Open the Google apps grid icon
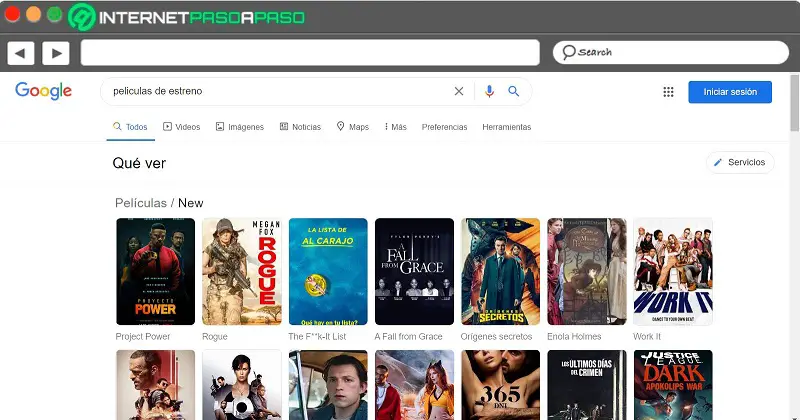Screen dimensions: 800x420 668,92
